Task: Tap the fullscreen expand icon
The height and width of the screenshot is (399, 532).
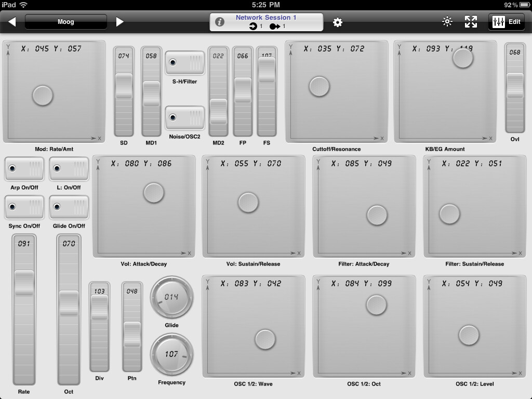Action: (471, 21)
